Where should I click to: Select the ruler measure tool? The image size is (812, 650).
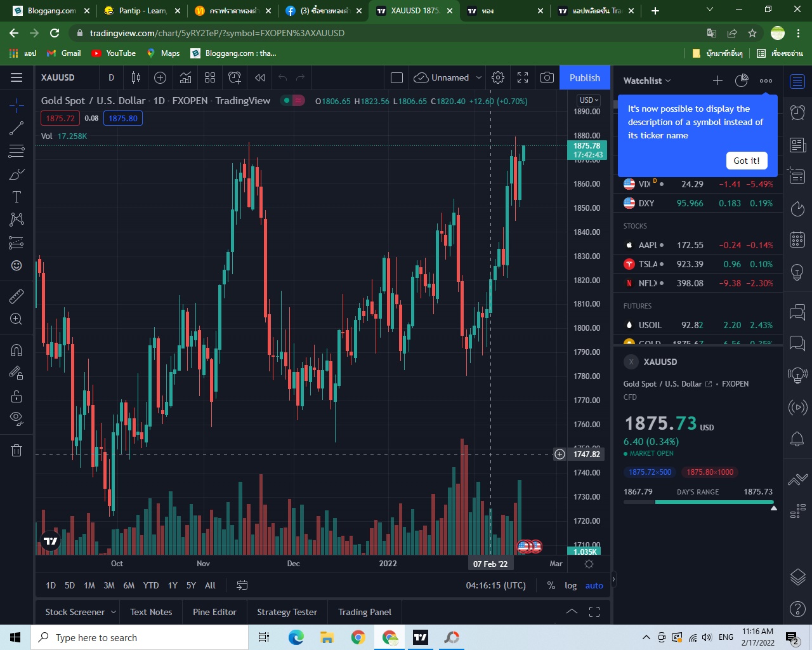(16, 296)
